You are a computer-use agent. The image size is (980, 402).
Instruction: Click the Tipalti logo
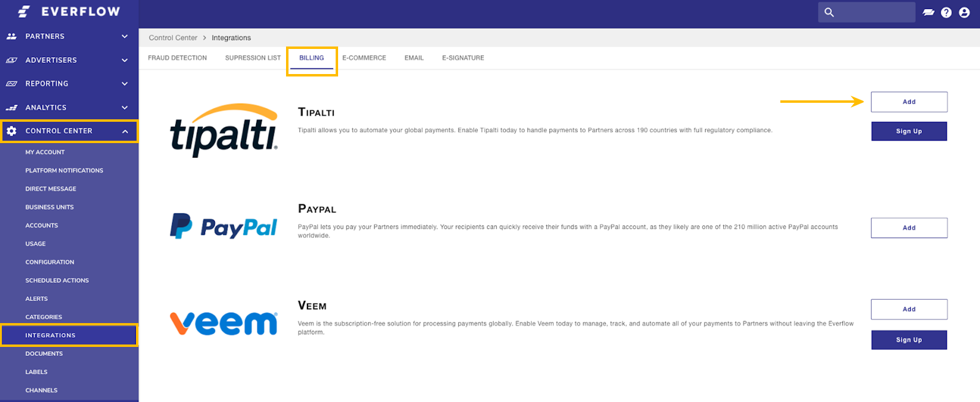click(x=224, y=130)
